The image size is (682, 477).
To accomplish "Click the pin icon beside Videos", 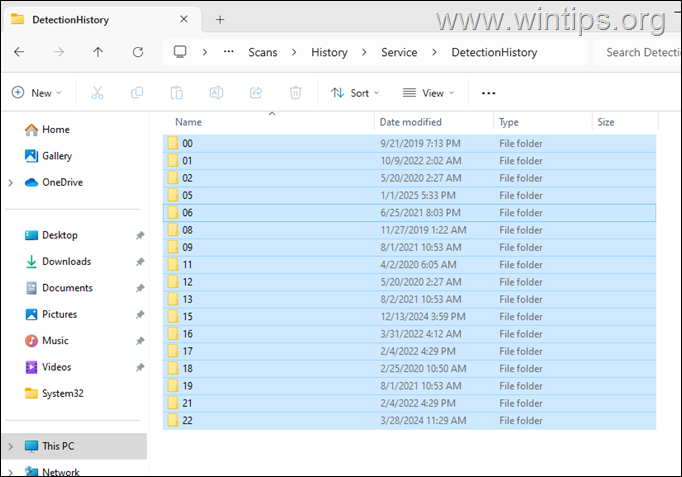I will 140,367.
